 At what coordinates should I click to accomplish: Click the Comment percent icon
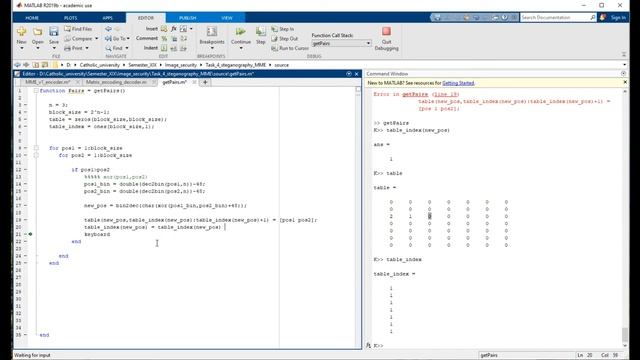pos(164,38)
